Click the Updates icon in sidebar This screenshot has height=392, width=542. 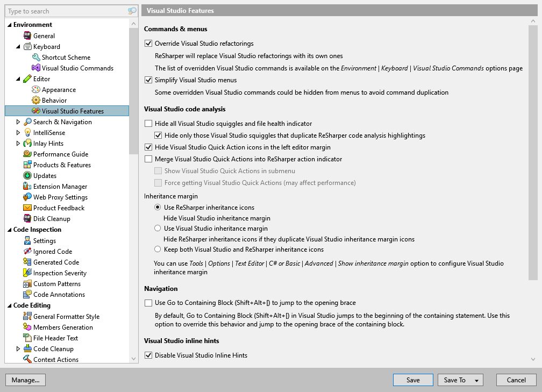coord(28,175)
